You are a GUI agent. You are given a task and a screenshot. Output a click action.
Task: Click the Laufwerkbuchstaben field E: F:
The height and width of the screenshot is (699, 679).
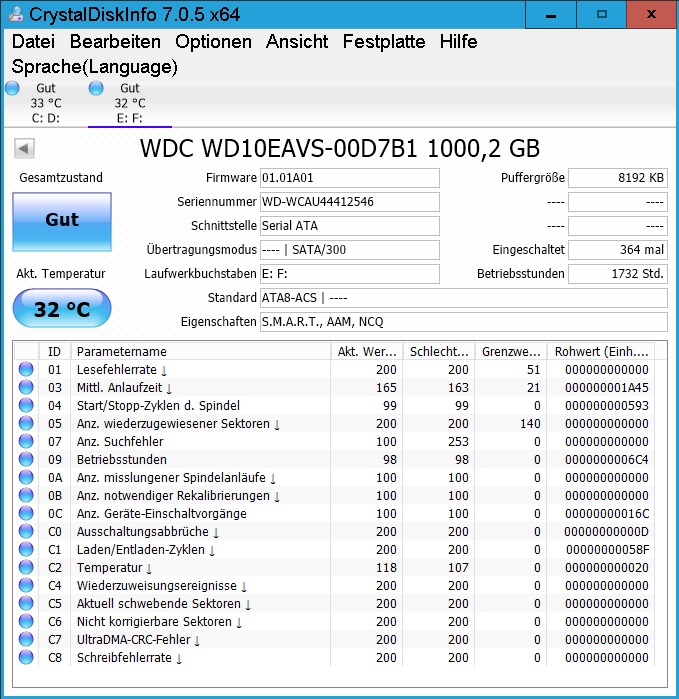coord(350,274)
